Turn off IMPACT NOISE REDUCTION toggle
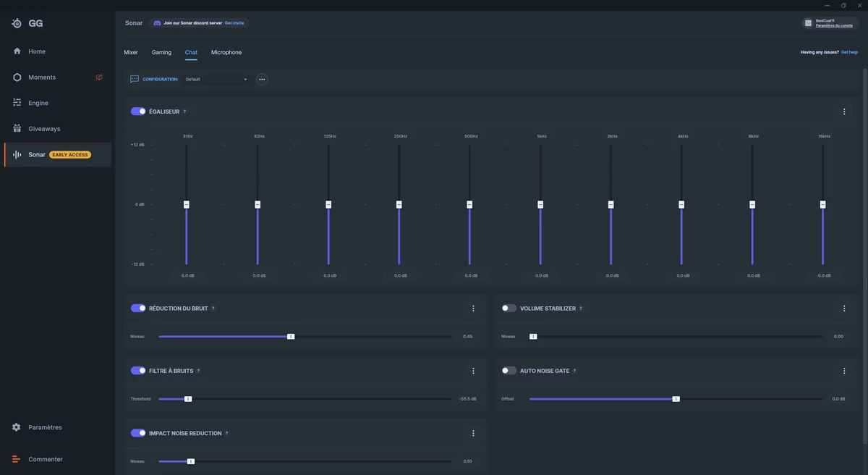Screen dimensions: 868x475 tap(138, 433)
